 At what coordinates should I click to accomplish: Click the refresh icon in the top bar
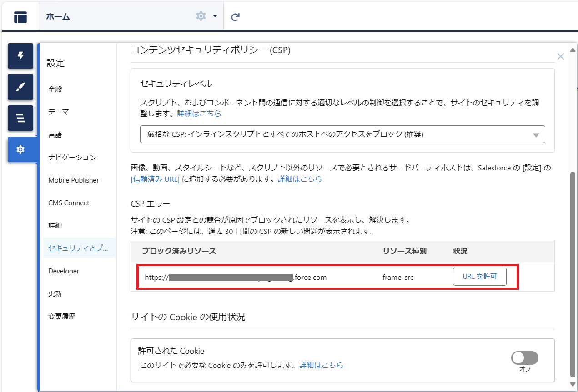[235, 17]
